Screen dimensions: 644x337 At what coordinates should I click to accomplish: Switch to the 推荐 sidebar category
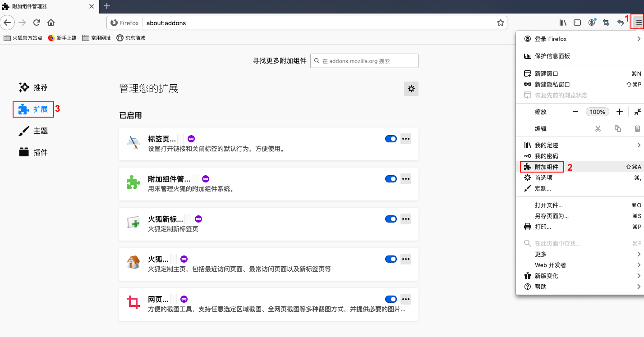33,87
